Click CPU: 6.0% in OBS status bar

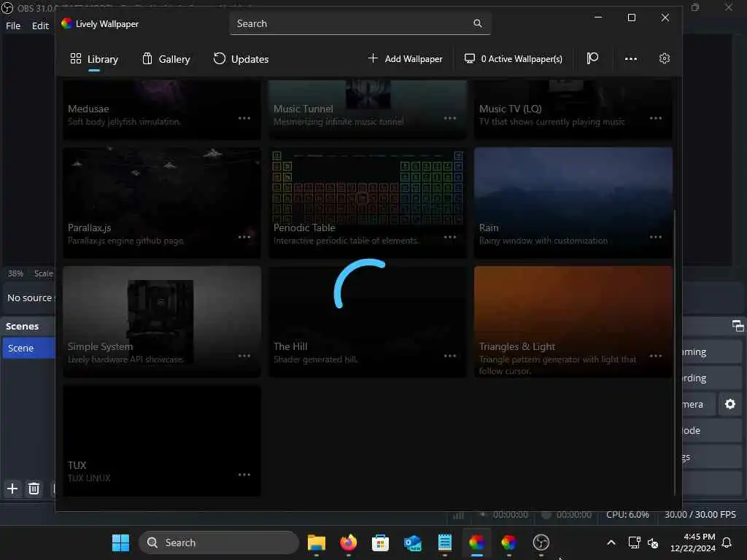(627, 514)
